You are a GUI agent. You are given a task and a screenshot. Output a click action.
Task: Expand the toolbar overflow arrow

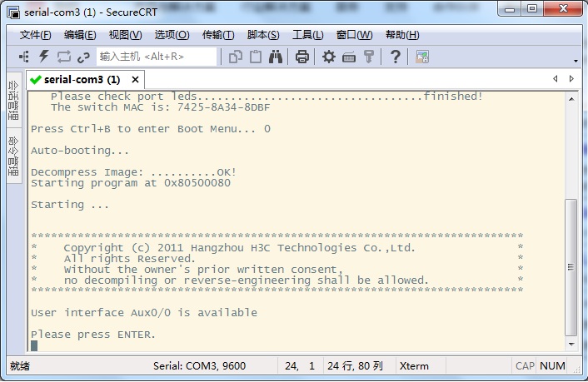point(576,61)
